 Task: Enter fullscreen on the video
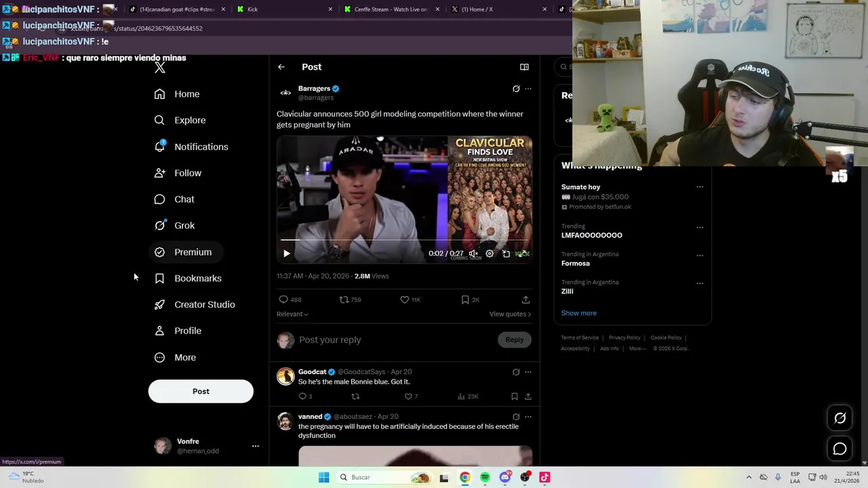[522, 253]
